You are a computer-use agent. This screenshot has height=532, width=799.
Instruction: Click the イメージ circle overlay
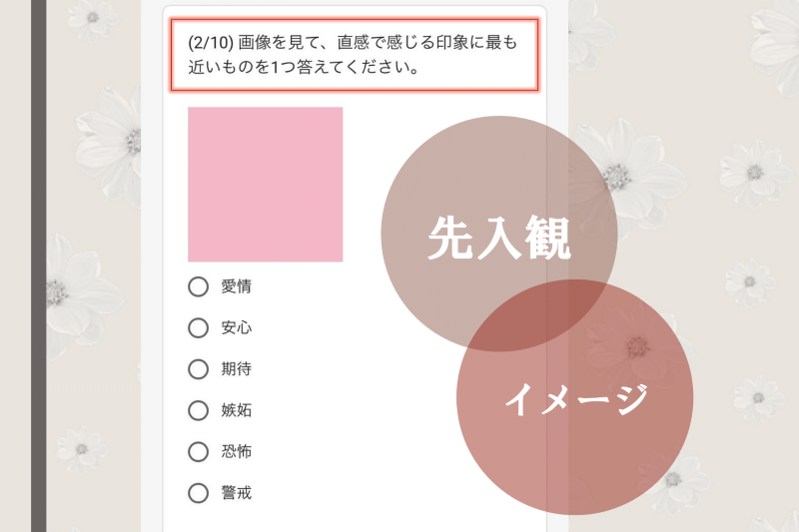pos(575,397)
